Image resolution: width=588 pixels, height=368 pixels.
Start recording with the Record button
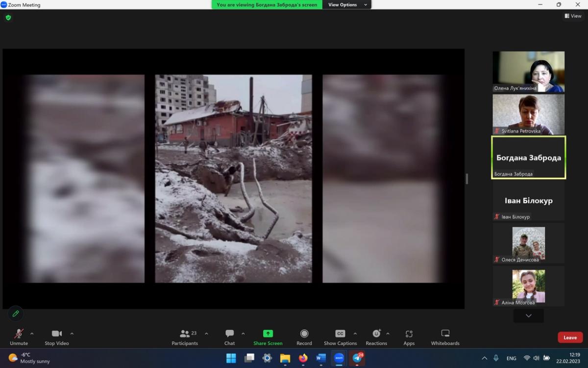click(x=304, y=337)
